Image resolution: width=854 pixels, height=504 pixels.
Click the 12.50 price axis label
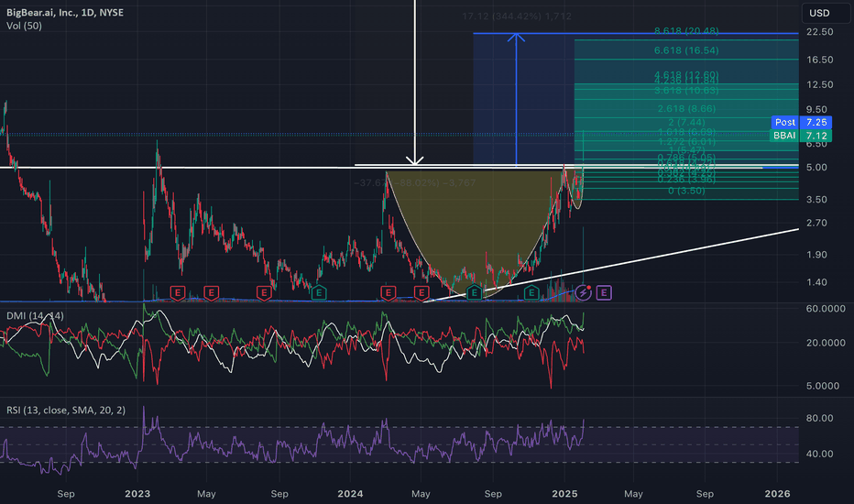[820, 84]
